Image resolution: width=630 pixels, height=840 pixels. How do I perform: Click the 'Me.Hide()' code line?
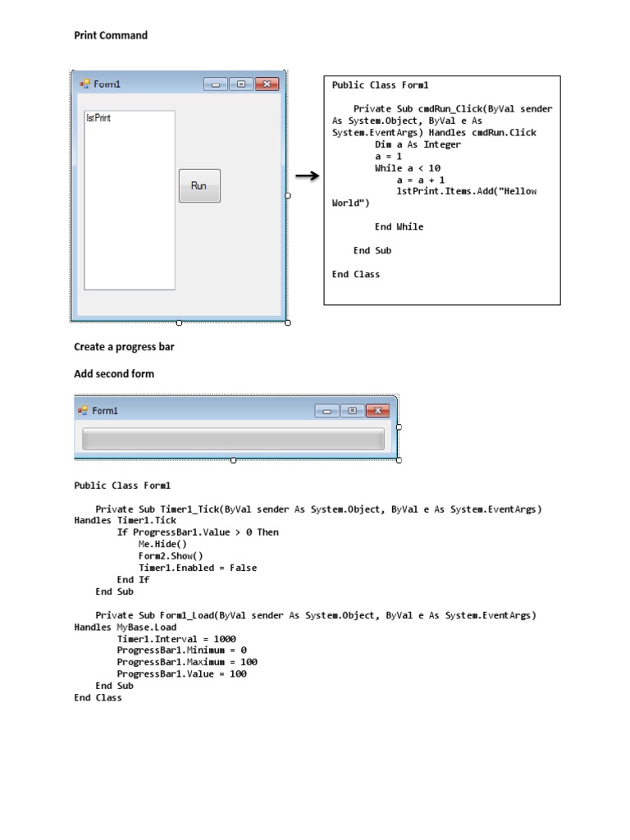[x=163, y=545]
